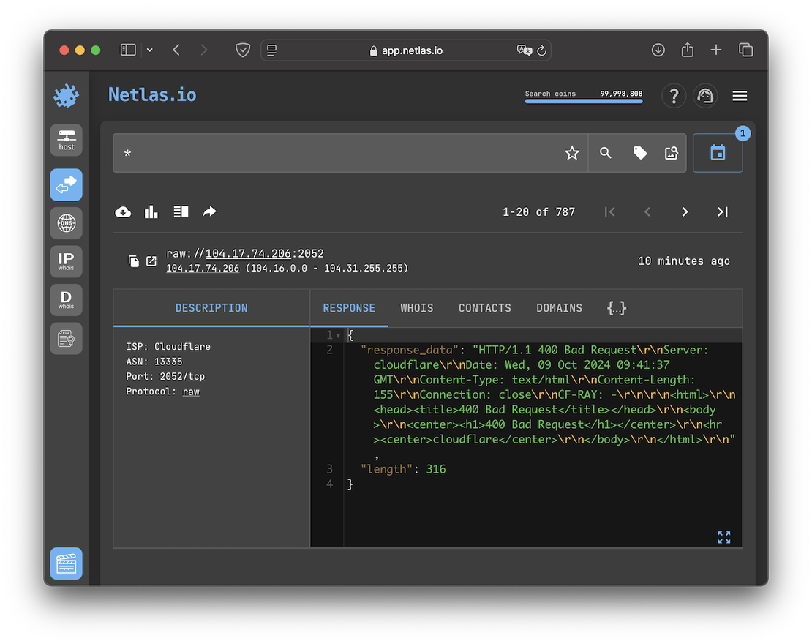Image resolution: width=812 pixels, height=644 pixels.
Task: Collapse the JSON object fold arrow
Action: click(338, 335)
